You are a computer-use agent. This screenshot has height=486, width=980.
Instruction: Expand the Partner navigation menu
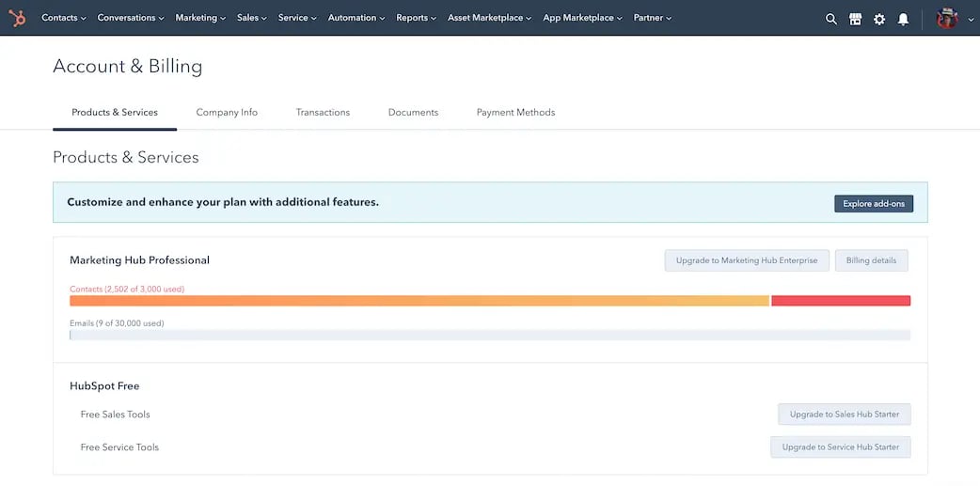[653, 18]
